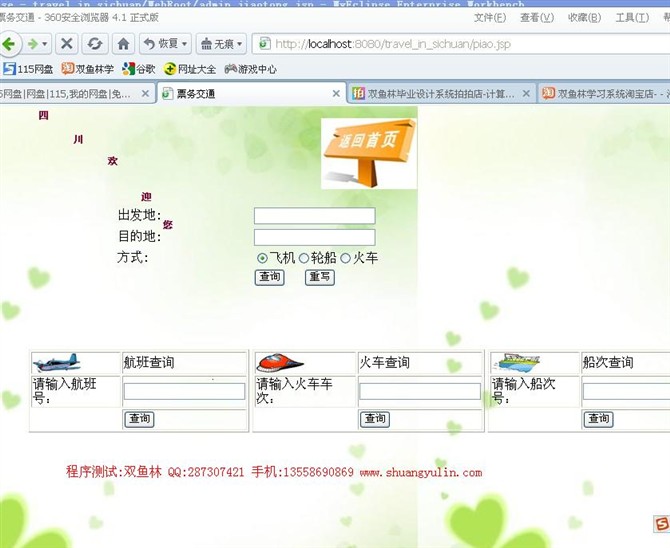Viewport: 670px width, 548px height.
Task: Close the 票务交通 tab
Action: coord(336,94)
